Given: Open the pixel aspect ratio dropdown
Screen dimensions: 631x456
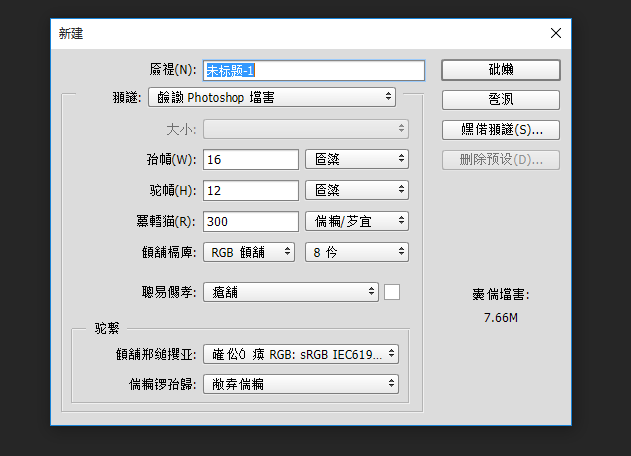Looking at the screenshot, I should [x=301, y=384].
